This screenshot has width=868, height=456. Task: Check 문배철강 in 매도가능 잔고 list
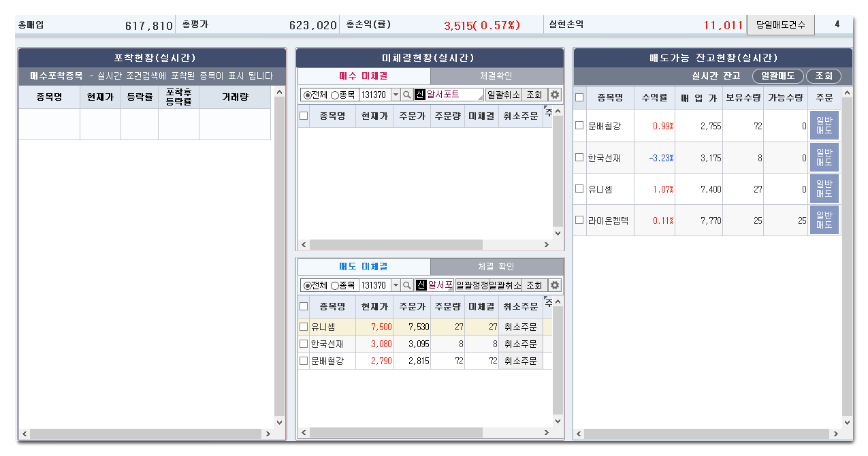click(579, 125)
